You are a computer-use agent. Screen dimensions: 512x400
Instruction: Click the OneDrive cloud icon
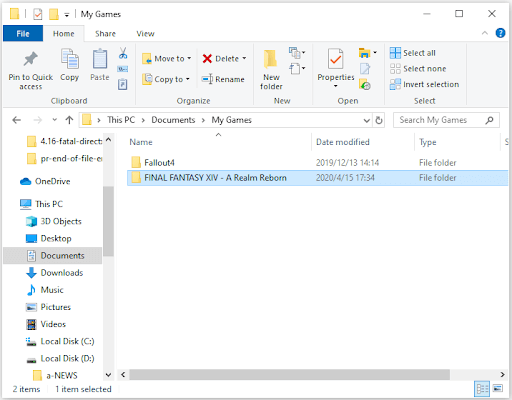[25, 181]
